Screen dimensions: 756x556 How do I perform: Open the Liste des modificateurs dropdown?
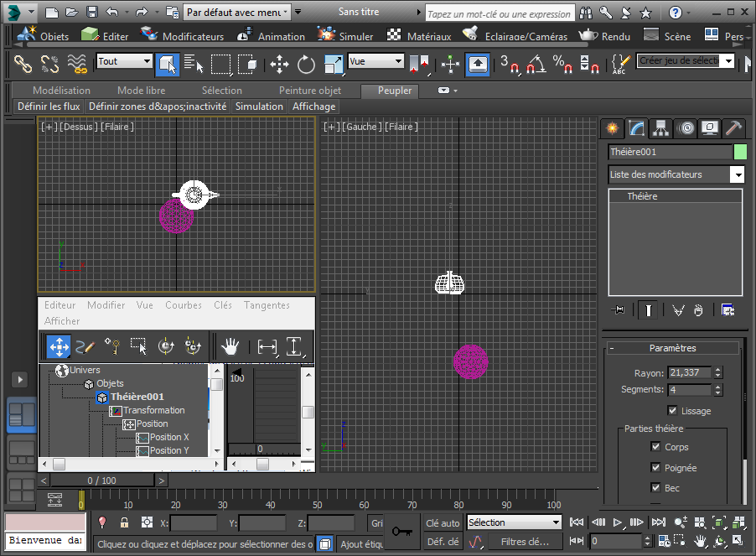click(x=737, y=174)
